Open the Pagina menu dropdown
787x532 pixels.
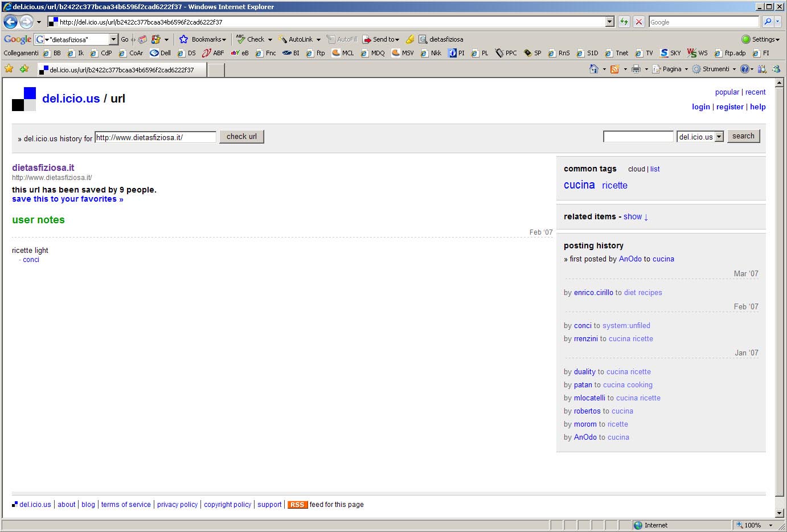pyautogui.click(x=670, y=69)
